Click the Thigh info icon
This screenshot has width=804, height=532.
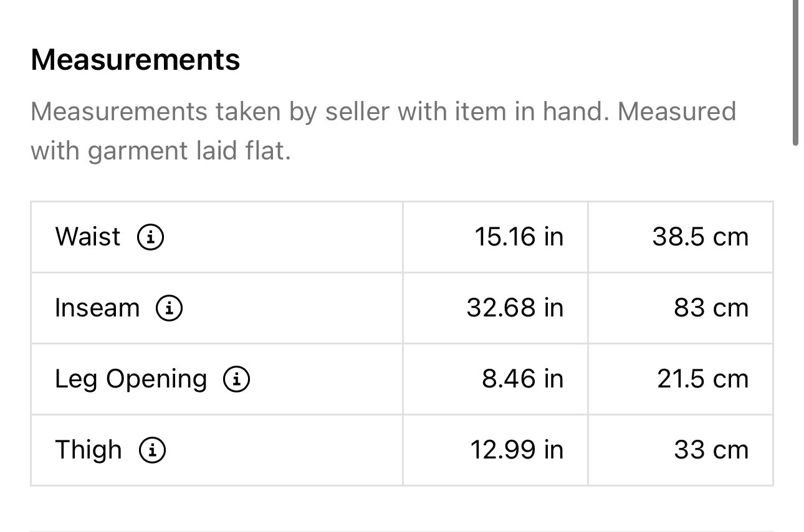coord(152,450)
